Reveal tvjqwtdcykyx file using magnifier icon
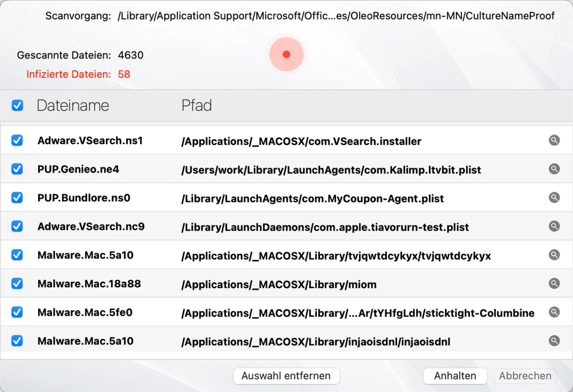Screen dimensions: 573x392 point(554,255)
